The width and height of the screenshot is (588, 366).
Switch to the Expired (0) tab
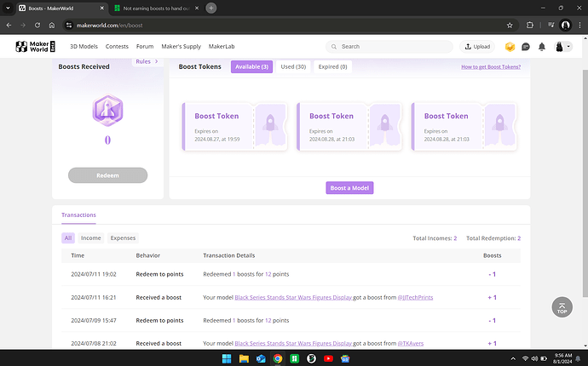332,66
